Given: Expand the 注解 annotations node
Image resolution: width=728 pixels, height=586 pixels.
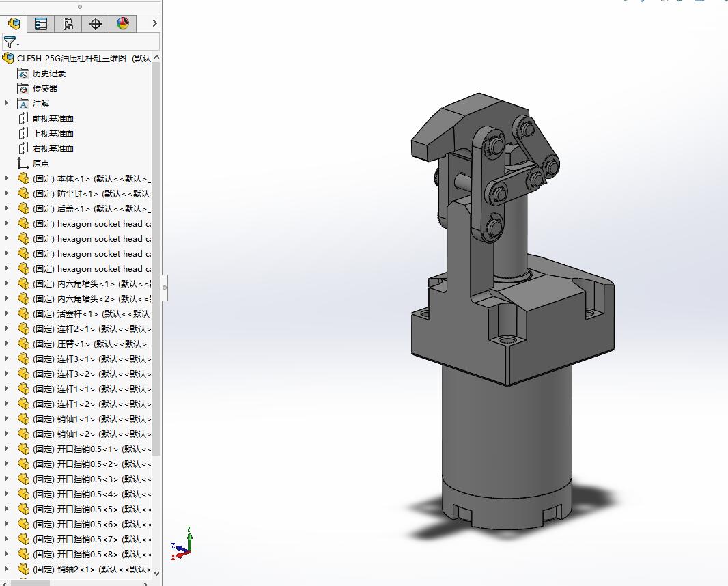Looking at the screenshot, I should pyautogui.click(x=7, y=103).
